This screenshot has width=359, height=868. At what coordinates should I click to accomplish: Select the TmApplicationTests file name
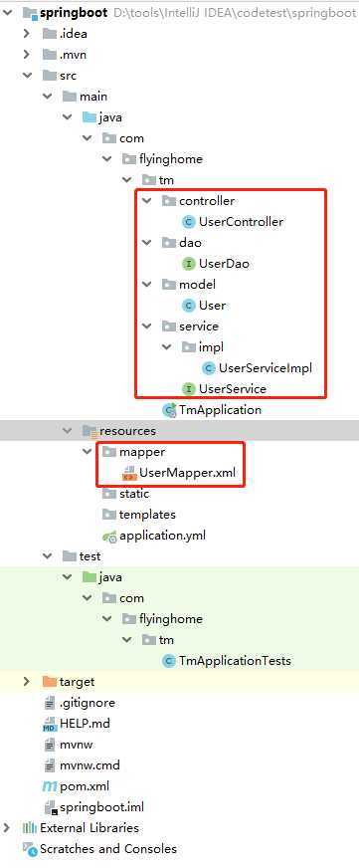[x=235, y=661]
